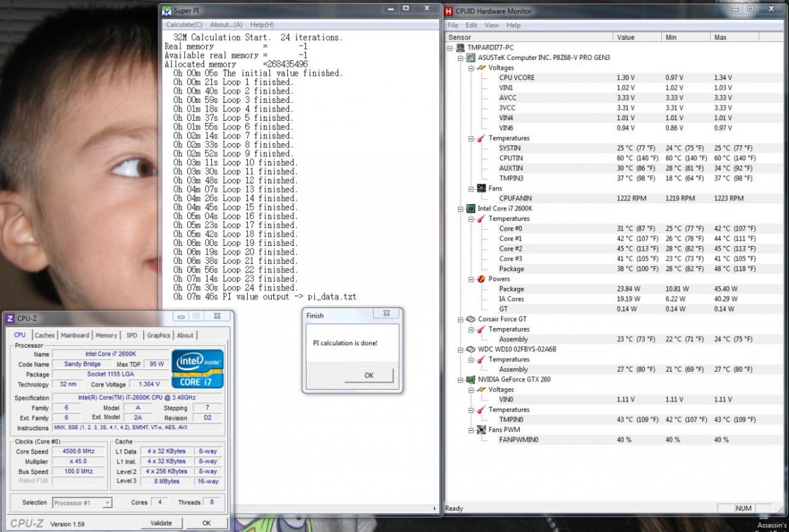This screenshot has width=789, height=532.
Task: Click the ASUSTeK motherboard icon in tree
Action: pos(471,57)
